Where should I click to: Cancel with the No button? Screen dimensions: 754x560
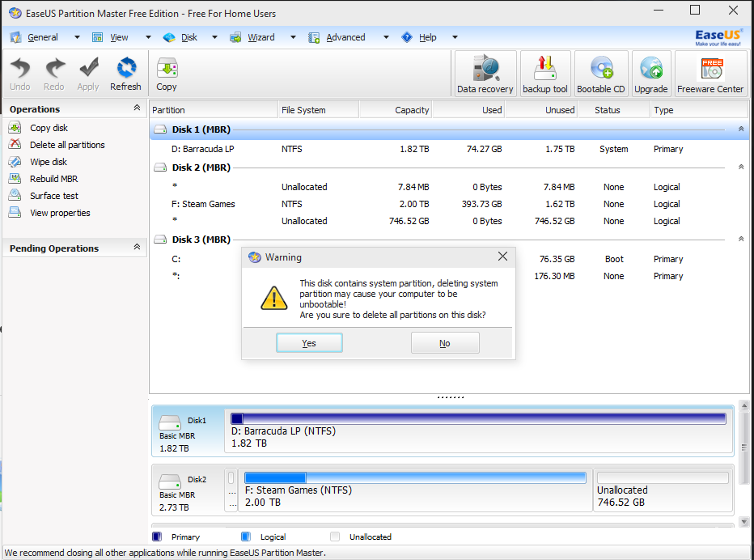[x=445, y=343]
